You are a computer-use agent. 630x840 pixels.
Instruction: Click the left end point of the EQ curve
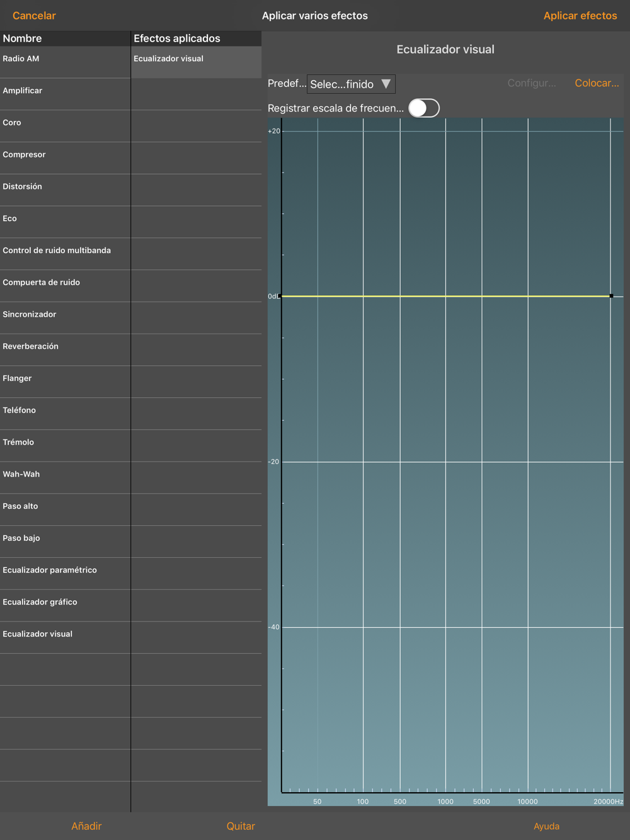[x=280, y=296]
